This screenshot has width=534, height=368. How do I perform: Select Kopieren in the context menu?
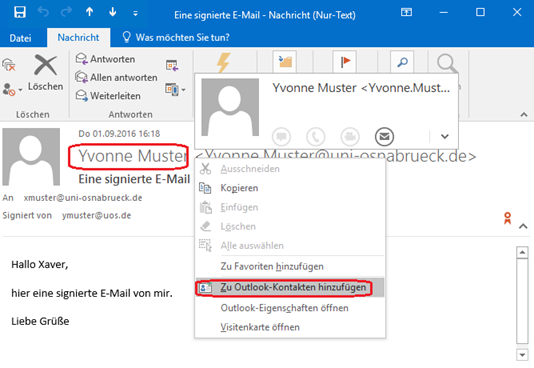290,188
